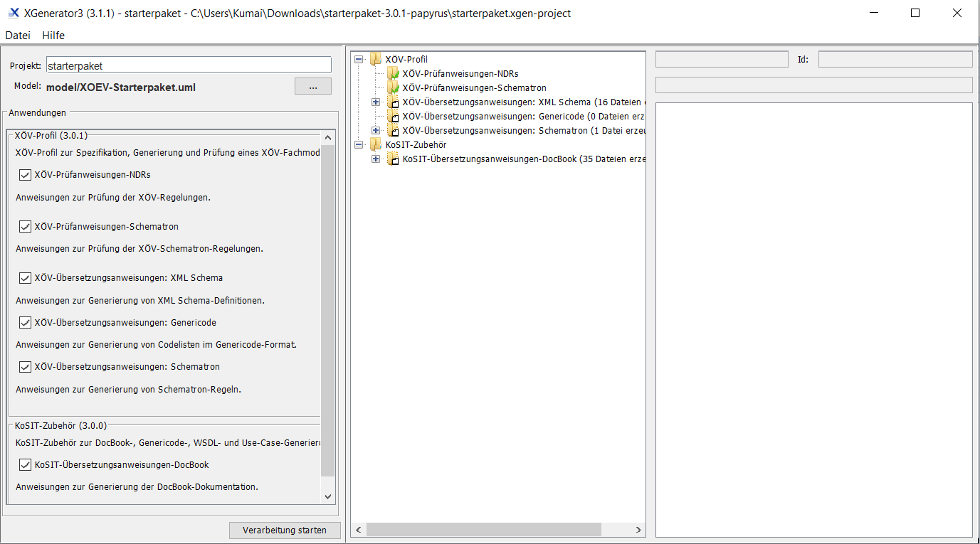Screen dimensions: 980x544
Task: Click the 'XÖV-Profil (3.0.1)' group heading
Action: pos(51,135)
